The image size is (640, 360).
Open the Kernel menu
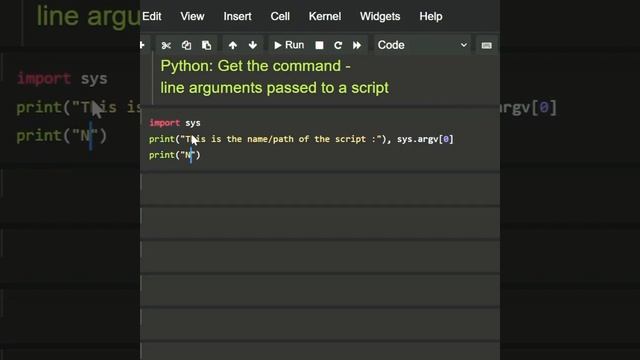(x=325, y=16)
